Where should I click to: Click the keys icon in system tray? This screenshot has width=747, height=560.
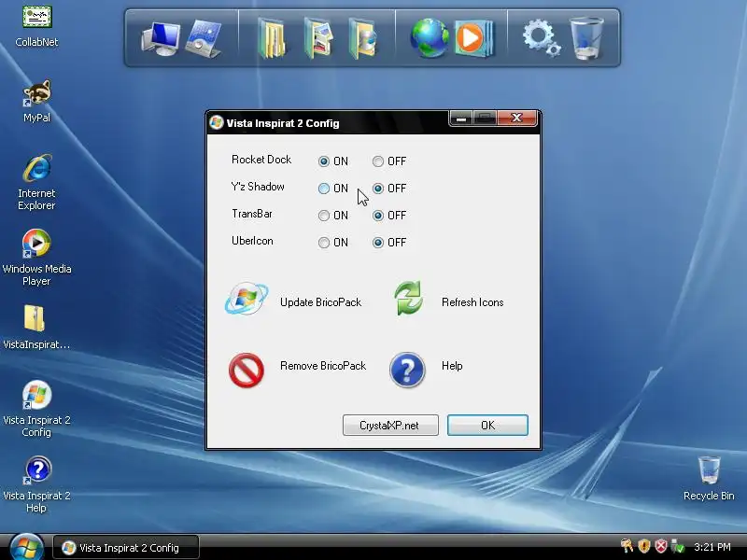627,546
